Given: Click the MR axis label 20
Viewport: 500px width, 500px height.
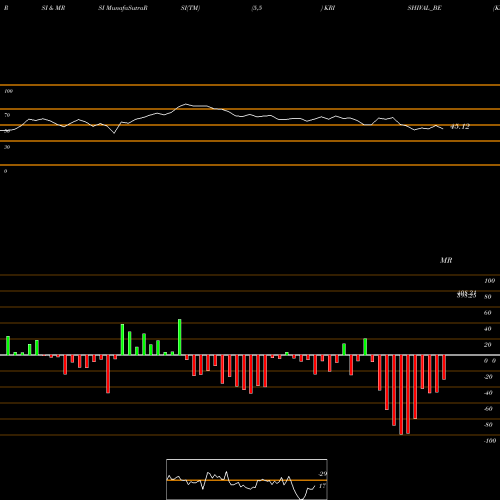Looking at the screenshot, I should (x=487, y=345).
